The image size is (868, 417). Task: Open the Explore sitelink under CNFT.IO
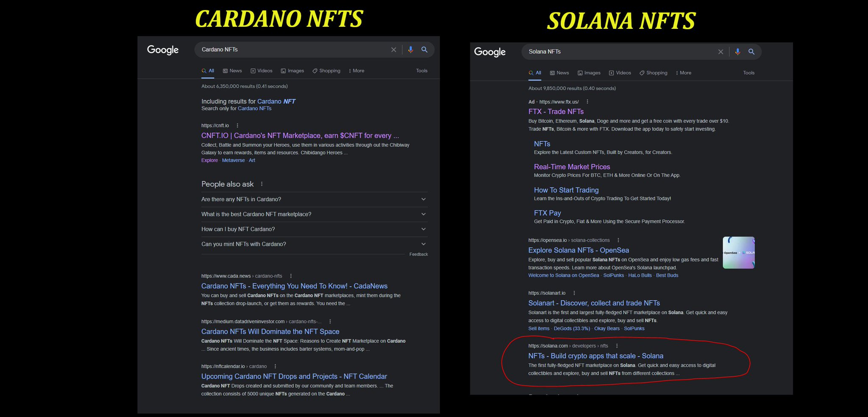tap(209, 160)
